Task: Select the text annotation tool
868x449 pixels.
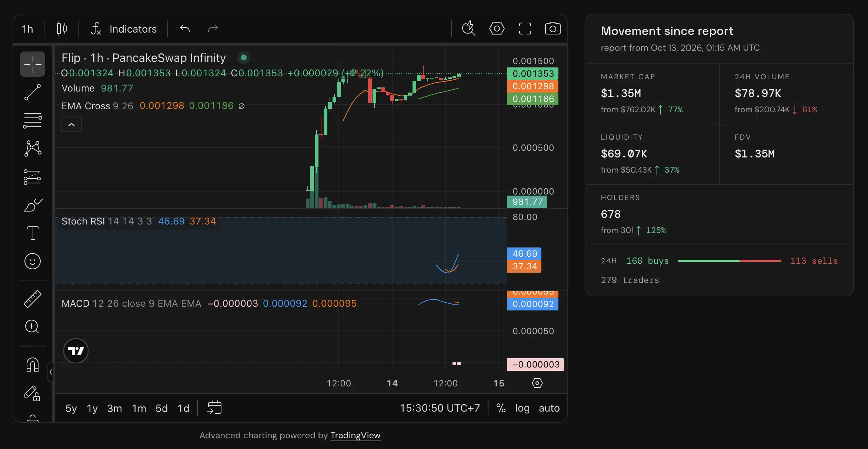Action: coord(33,233)
